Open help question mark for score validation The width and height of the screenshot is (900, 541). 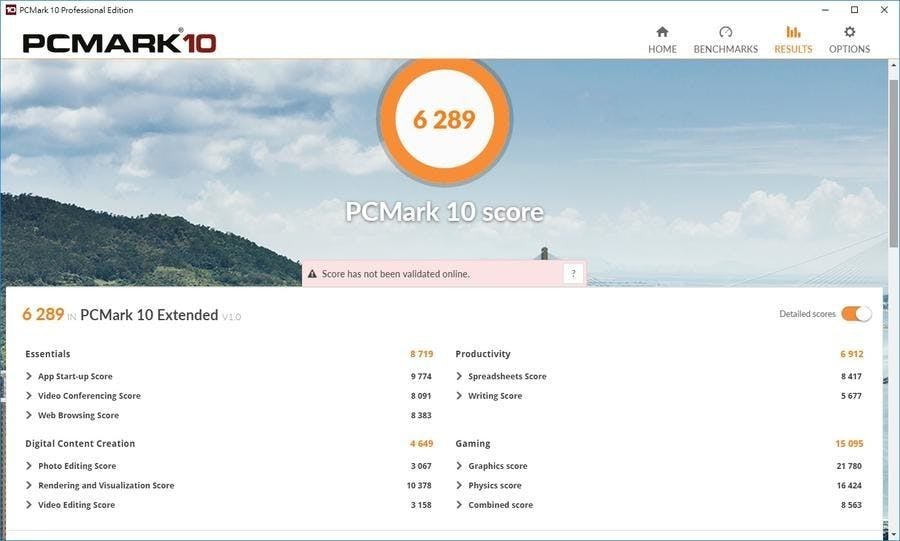[x=573, y=274]
